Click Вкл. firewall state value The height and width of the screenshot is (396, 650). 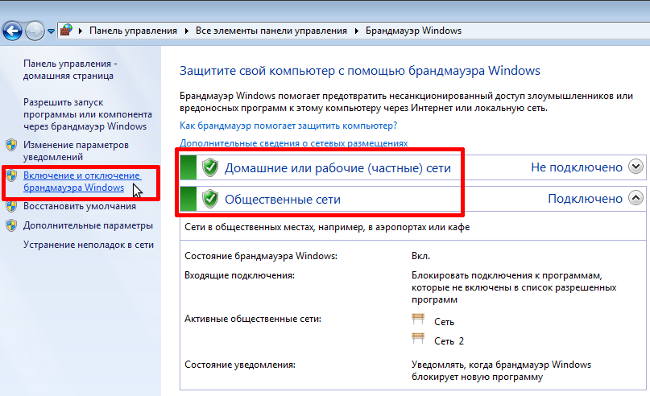(420, 256)
